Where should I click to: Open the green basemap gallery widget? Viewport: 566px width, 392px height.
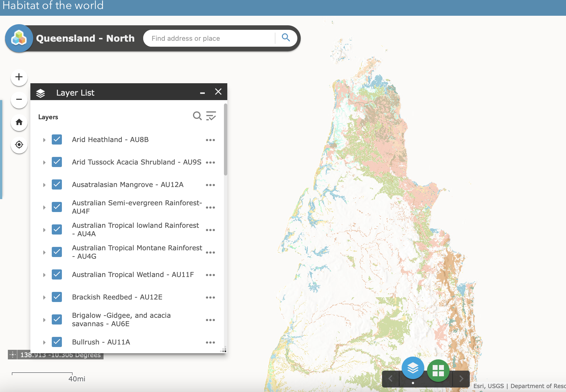[438, 370]
